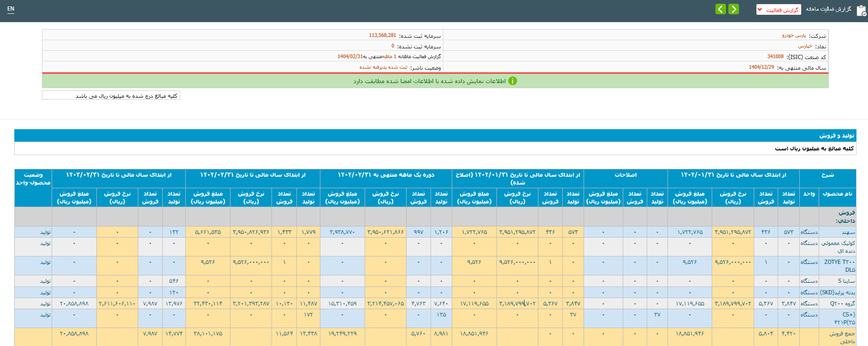Click the green left arrow button
The image size is (868, 346).
pyautogui.click(x=720, y=9)
